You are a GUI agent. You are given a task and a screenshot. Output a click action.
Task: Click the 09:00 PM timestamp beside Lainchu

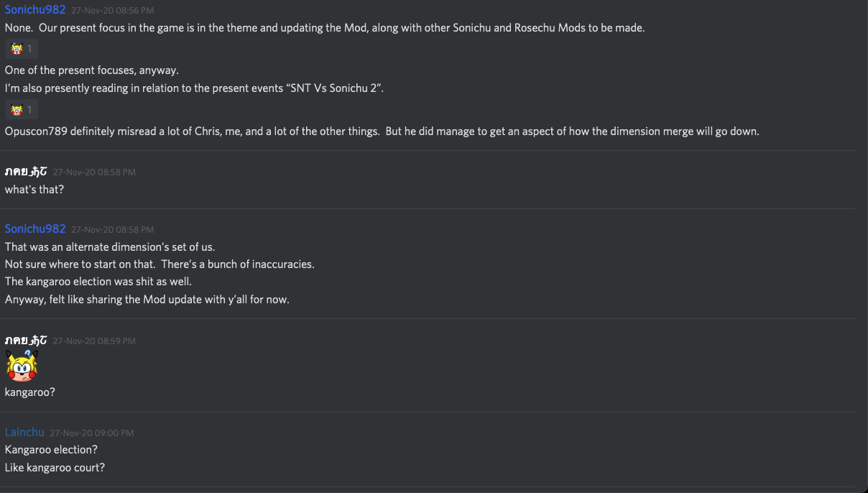91,433
